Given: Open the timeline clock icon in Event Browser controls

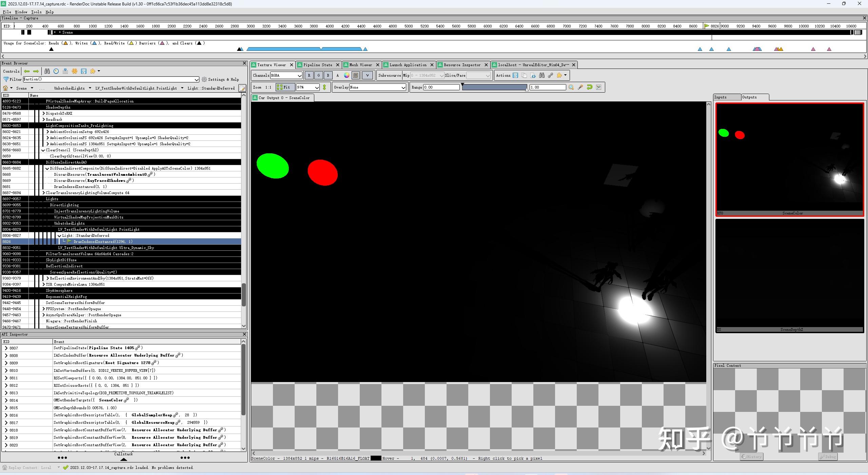Looking at the screenshot, I should coord(56,71).
